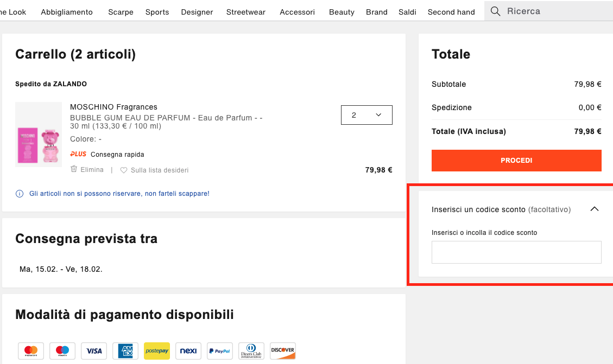Click the Mastercard payment icon
The height and width of the screenshot is (364, 613).
[x=31, y=351]
